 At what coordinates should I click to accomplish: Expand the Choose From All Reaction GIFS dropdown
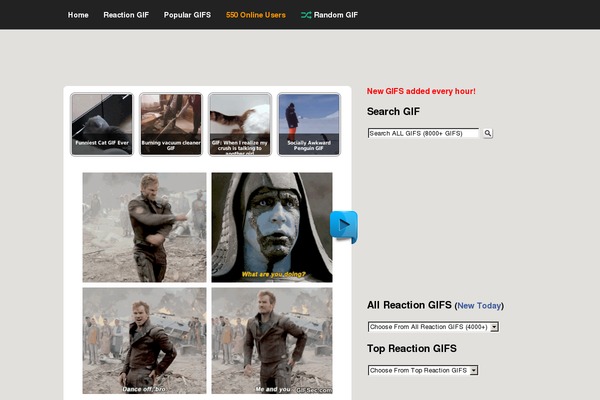pos(433,327)
